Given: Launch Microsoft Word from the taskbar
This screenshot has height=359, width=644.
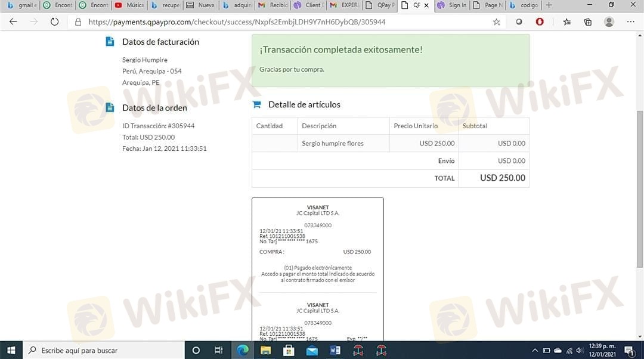Looking at the screenshot, I should click(x=335, y=350).
